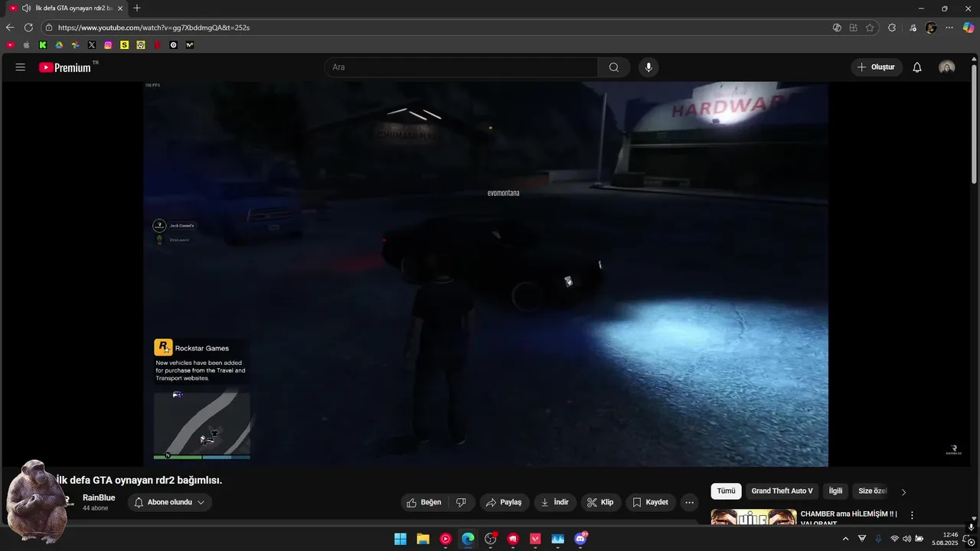The height and width of the screenshot is (551, 980).
Task: Share the video via Paylaş
Action: pos(504,502)
